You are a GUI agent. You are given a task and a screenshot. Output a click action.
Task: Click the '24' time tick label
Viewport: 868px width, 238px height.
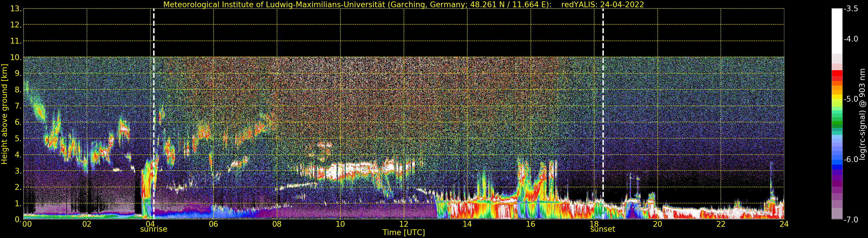pyautogui.click(x=784, y=224)
